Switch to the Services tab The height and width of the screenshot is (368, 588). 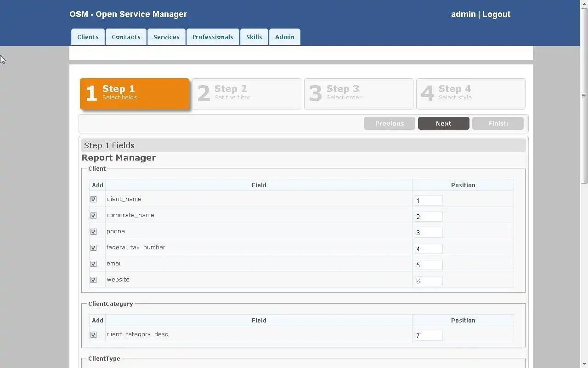tap(166, 37)
